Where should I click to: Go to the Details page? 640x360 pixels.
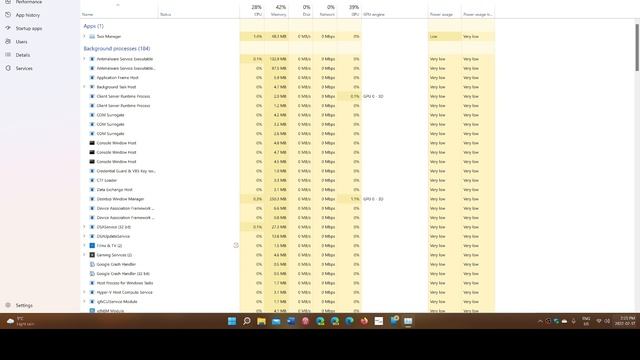point(23,55)
